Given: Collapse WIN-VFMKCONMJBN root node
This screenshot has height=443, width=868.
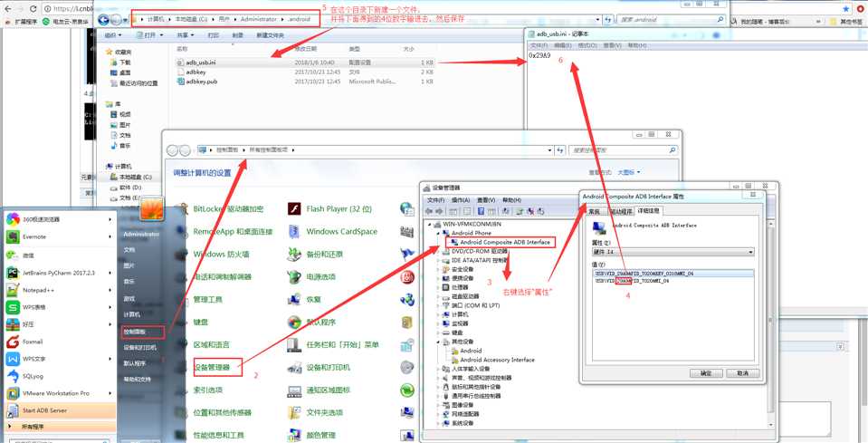Looking at the screenshot, I should point(430,225).
